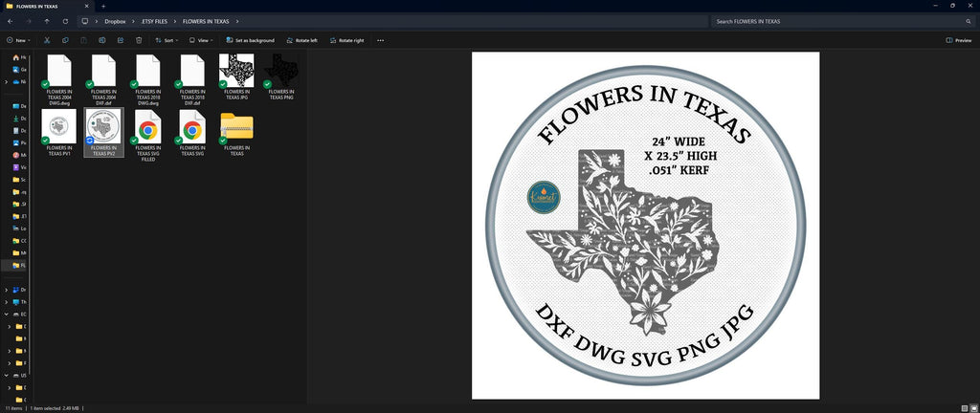This screenshot has height=413, width=980.
Task: Select FLOWERS IN TEXAS SVG FILLED file
Action: (x=148, y=136)
